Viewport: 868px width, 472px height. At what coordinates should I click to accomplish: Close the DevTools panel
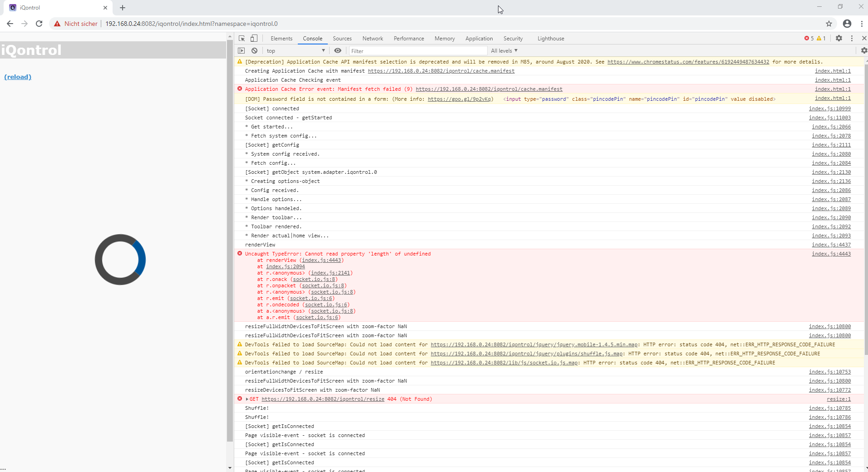[864, 39]
